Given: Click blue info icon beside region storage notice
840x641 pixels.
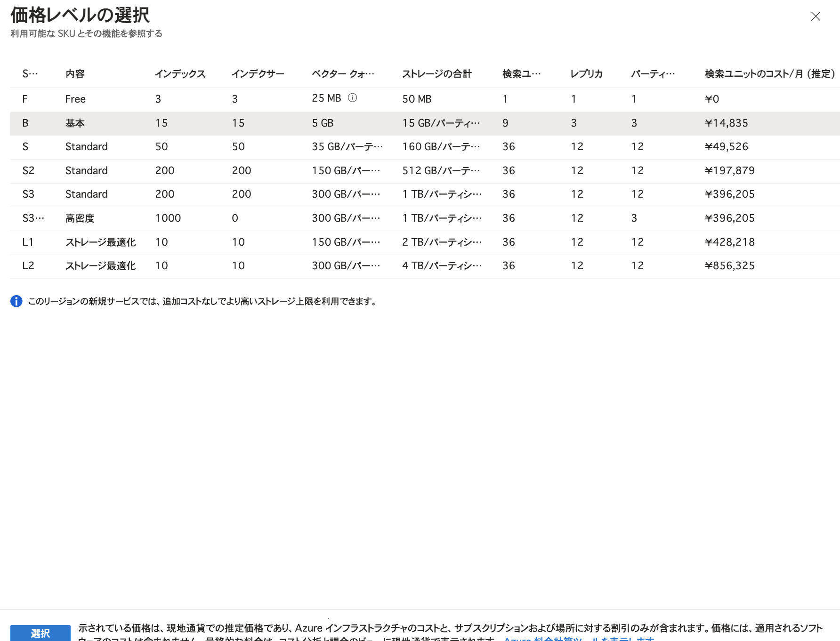Looking at the screenshot, I should coord(16,301).
